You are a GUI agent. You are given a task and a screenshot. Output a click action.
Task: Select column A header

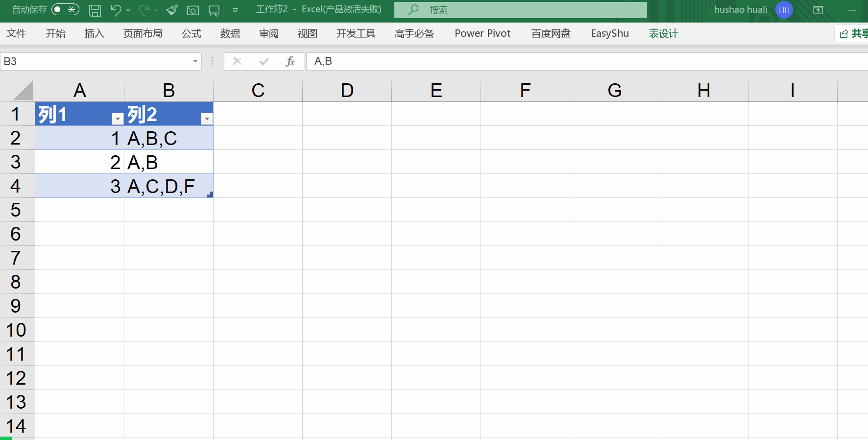tap(80, 90)
